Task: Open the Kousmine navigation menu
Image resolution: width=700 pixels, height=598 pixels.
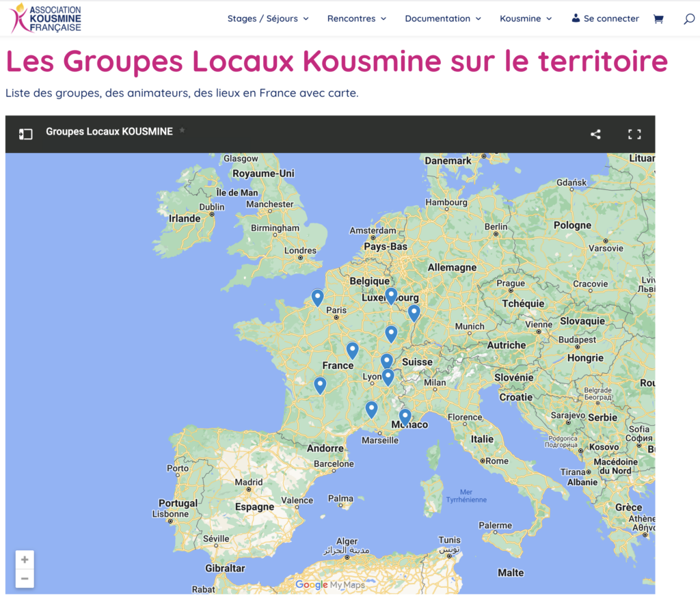Action: coord(525,18)
